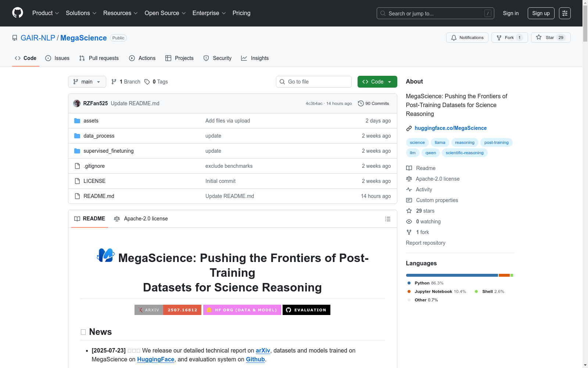Open the Insights tab
588x368 pixels.
255,58
